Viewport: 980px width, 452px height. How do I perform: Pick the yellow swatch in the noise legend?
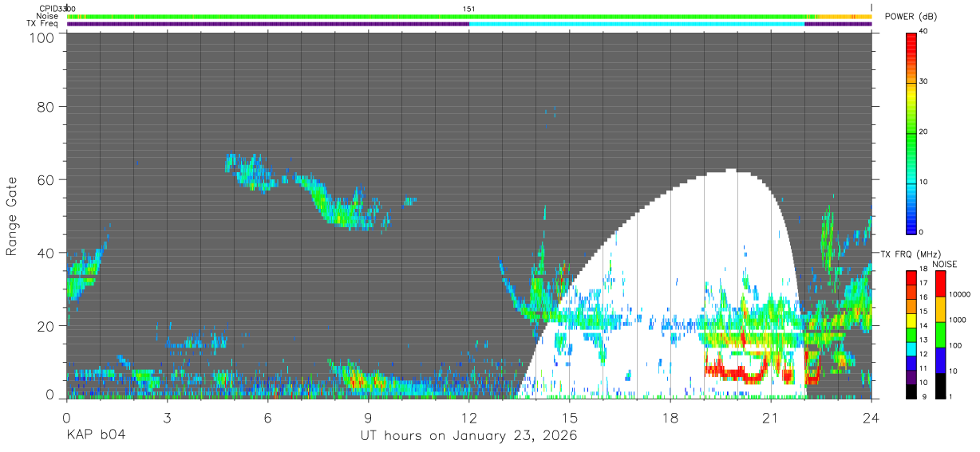coord(939,309)
